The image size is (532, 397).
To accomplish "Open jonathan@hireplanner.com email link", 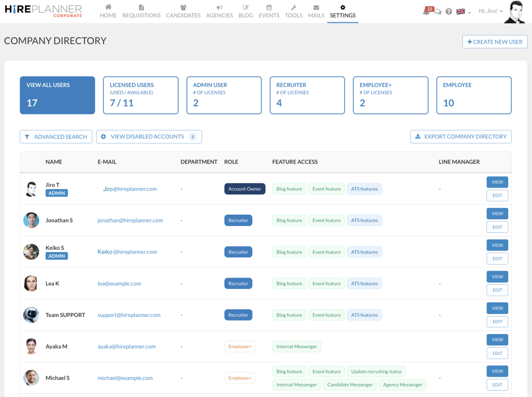I will [130, 220].
